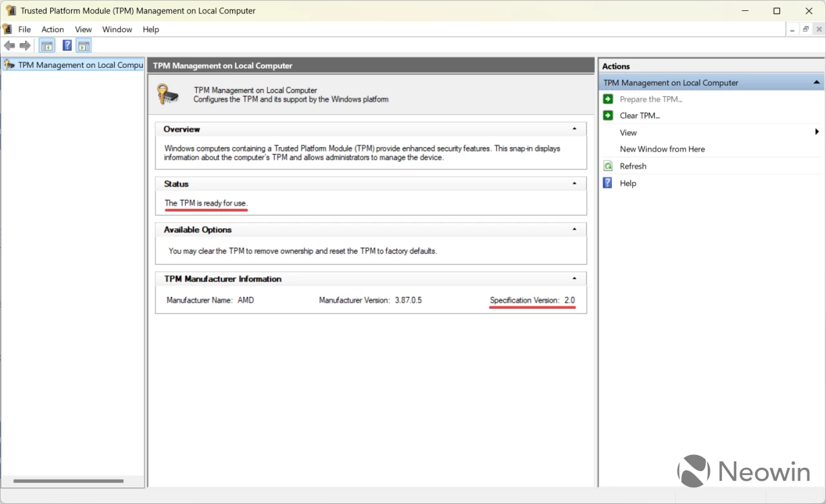
Task: Collapse the TPM Manufacturer Information section
Action: [x=574, y=278]
